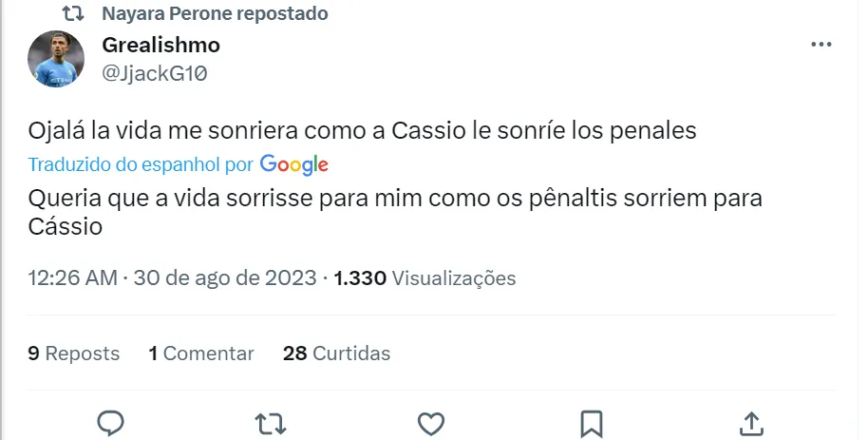Click the repost icon beside Nayara Perone
Screen dimensions: 868x440
coord(72,13)
